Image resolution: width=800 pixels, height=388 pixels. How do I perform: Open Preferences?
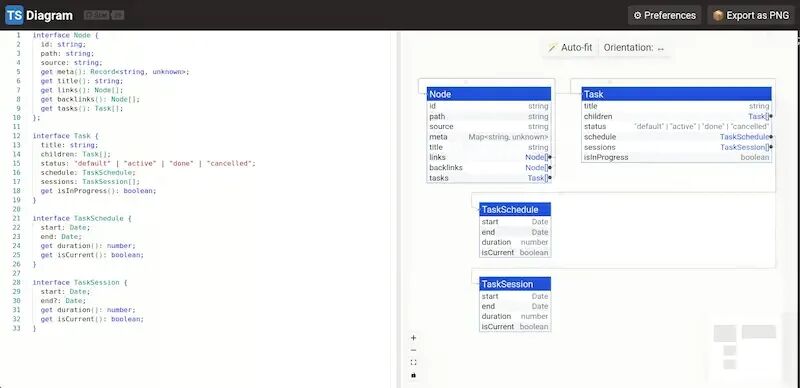pyautogui.click(x=664, y=15)
